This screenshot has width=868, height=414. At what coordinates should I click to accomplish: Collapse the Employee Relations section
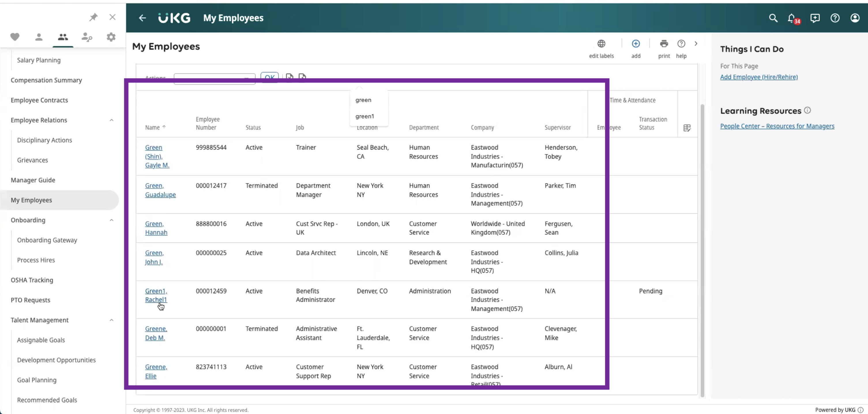(x=112, y=120)
